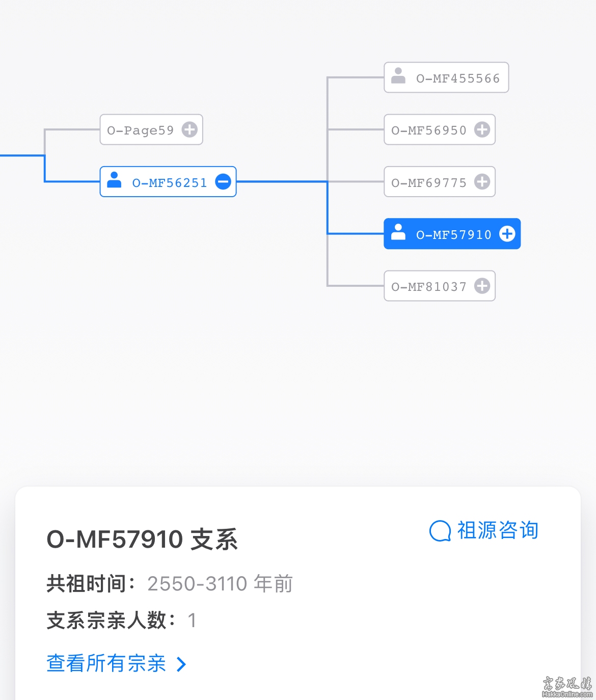Click the person icon in O-MF57910

[x=398, y=232]
